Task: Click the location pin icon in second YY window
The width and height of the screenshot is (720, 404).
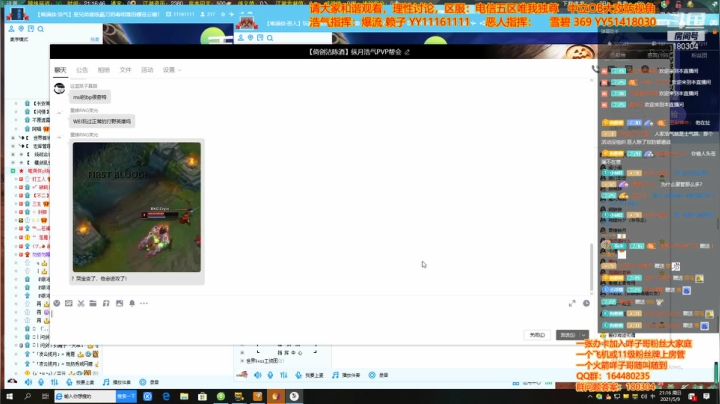Action: [250, 38]
